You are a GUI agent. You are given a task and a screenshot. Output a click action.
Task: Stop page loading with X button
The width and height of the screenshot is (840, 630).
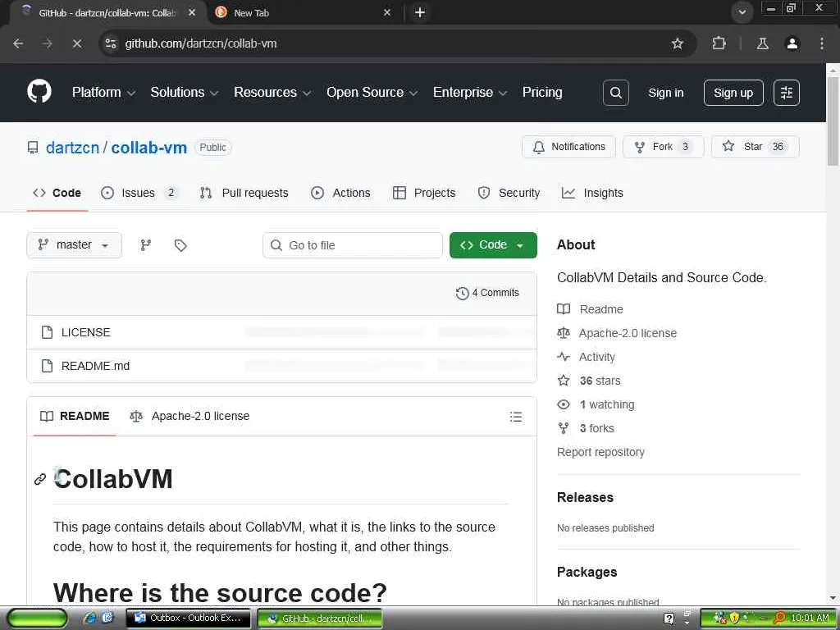[x=77, y=43]
